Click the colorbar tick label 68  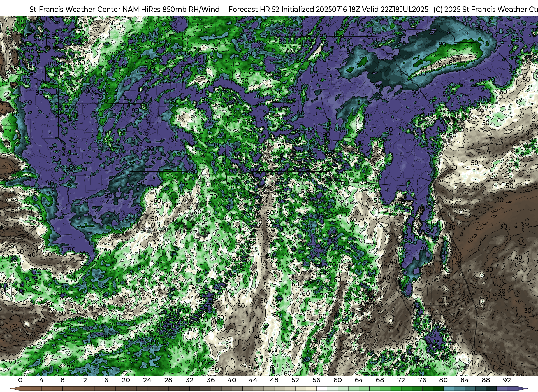pos(380,380)
